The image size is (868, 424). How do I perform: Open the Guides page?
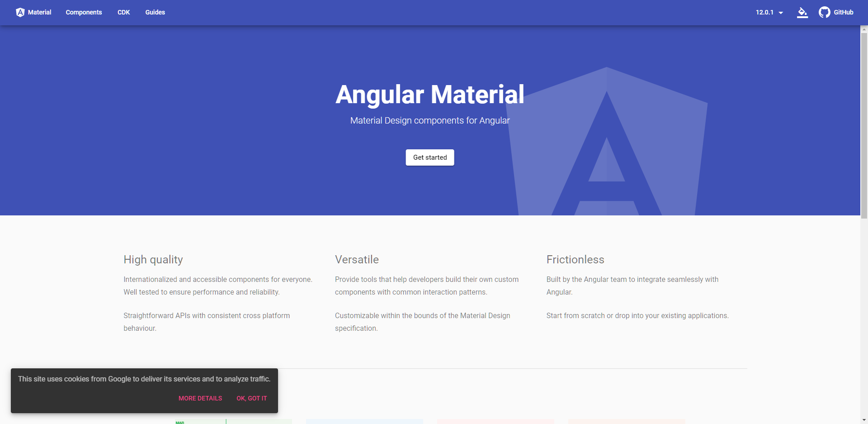[x=155, y=12]
